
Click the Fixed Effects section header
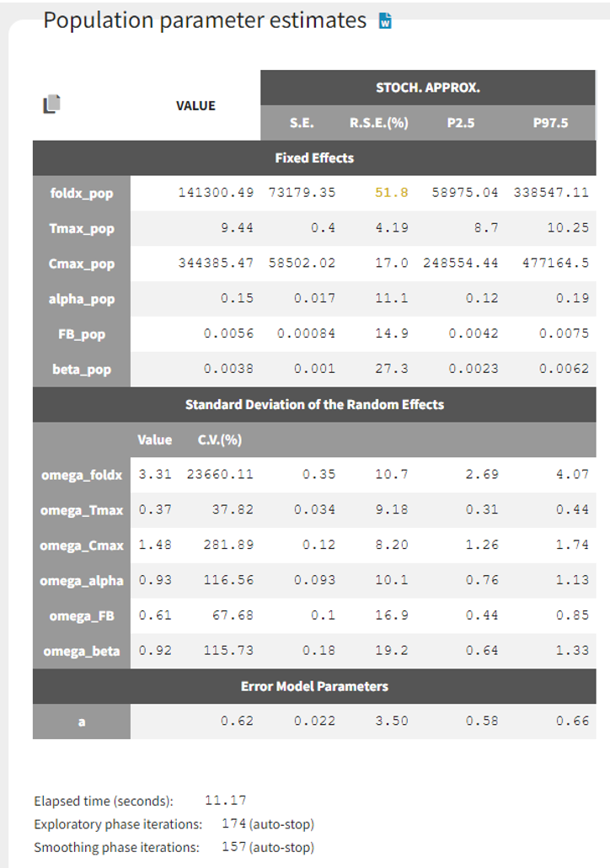point(314,157)
